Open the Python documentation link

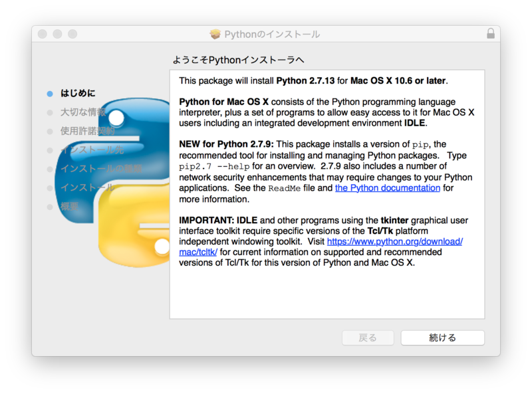pyautogui.click(x=388, y=188)
